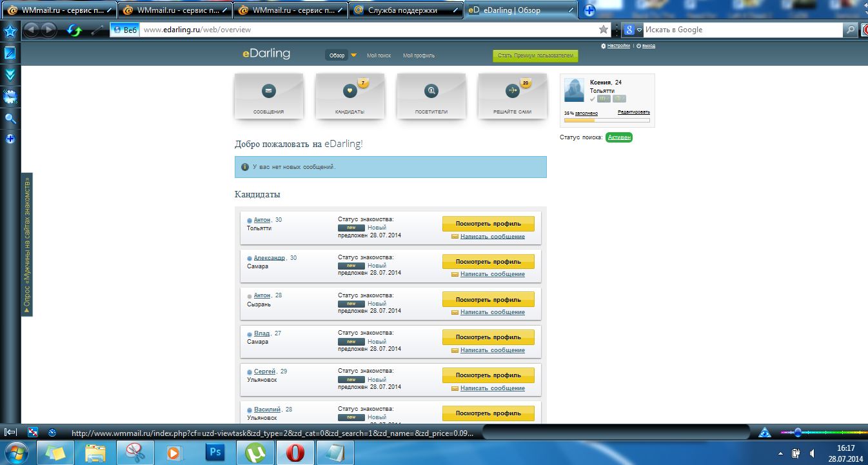This screenshot has height=465, width=868.
Task: Open the Сергей name link
Action: click(265, 371)
